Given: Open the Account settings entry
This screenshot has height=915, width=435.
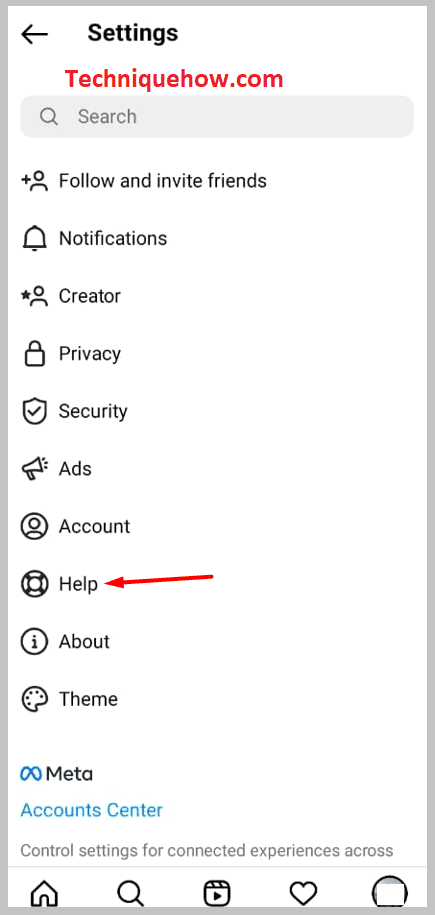Looking at the screenshot, I should tap(217, 526).
